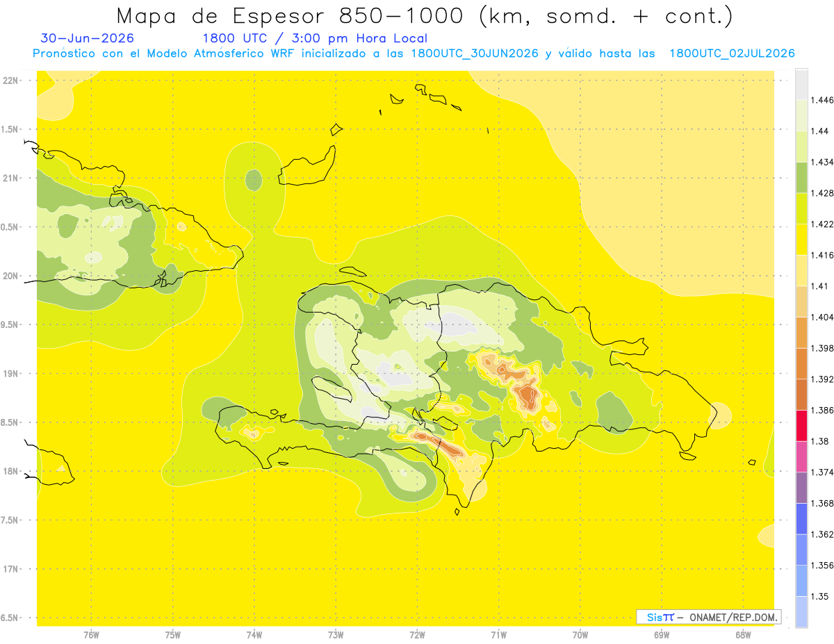
Task: Click the '18N' latitude label
Action: point(10,472)
